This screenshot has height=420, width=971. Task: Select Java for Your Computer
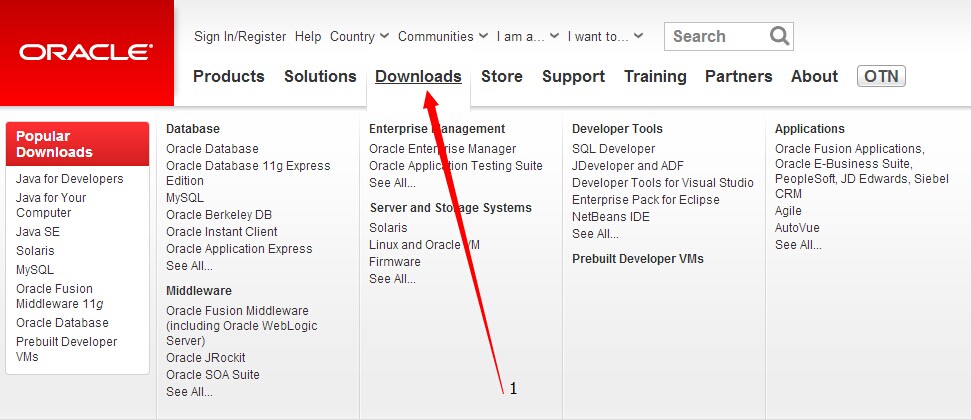[51, 205]
